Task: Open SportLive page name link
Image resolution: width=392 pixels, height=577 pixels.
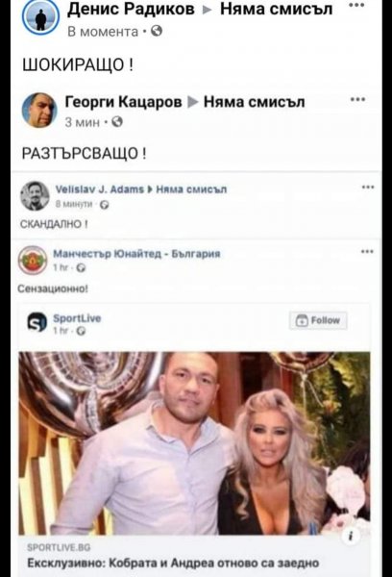Action: [77, 318]
